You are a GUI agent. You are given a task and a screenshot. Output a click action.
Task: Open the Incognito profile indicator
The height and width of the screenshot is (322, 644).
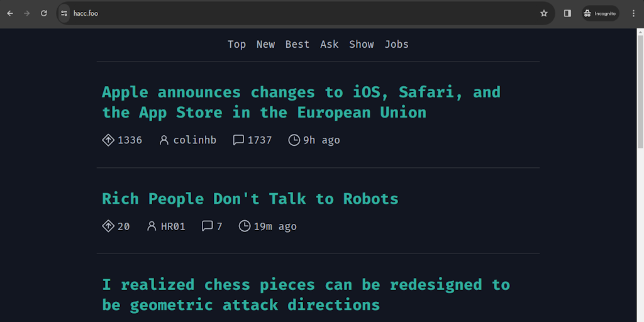pyautogui.click(x=601, y=14)
